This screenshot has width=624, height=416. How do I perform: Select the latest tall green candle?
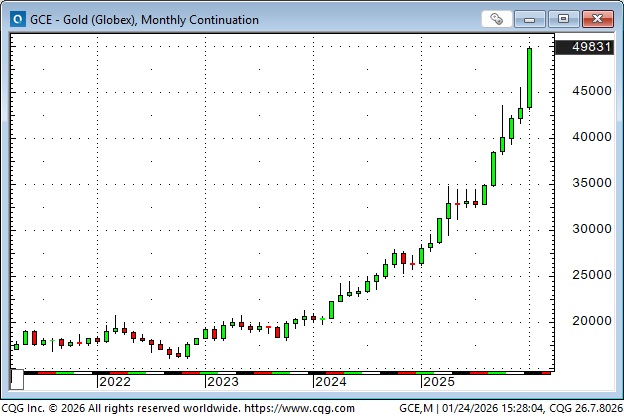coord(529,78)
